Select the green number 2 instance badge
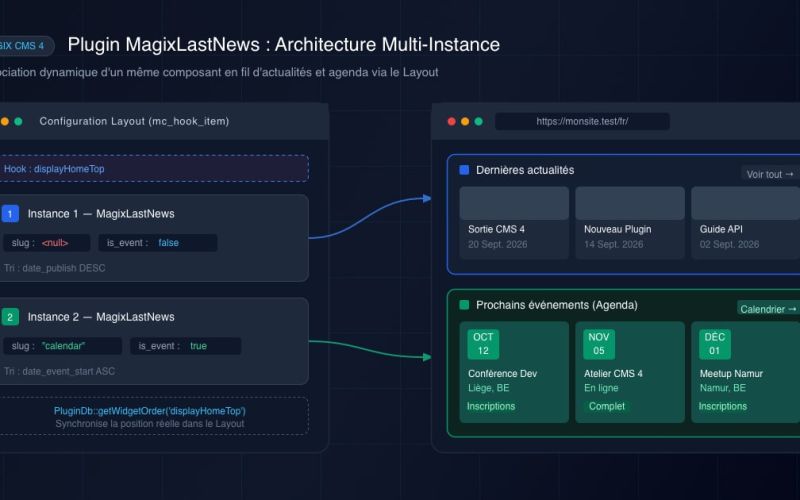This screenshot has width=800, height=500. coord(10,317)
